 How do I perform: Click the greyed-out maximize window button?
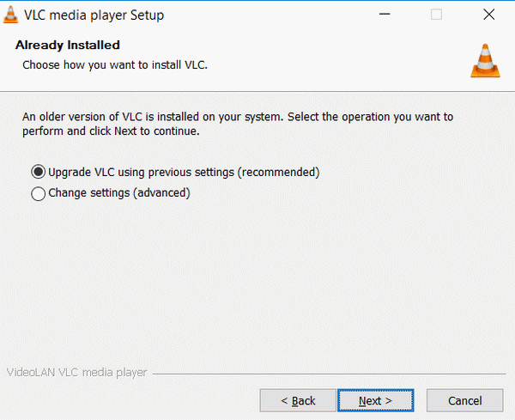point(436,15)
